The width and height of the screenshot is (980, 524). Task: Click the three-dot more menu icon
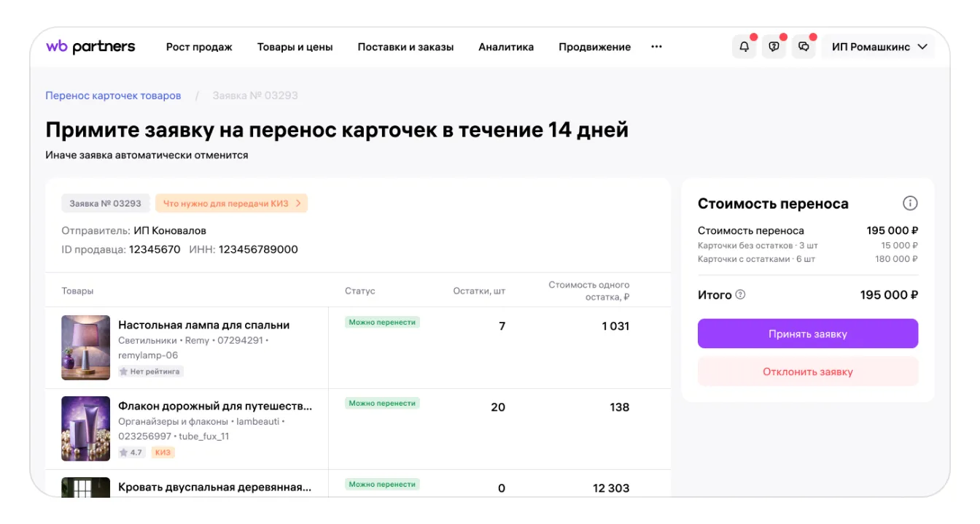656,47
